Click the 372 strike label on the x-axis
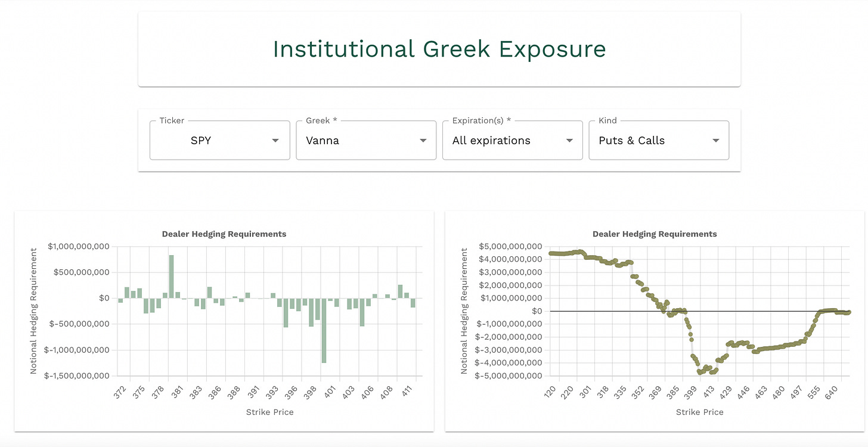868x447 pixels. tap(120, 392)
